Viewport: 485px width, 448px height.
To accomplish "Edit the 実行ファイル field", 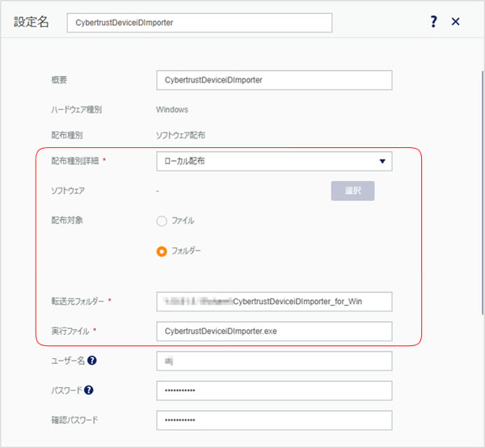I will pos(274,331).
